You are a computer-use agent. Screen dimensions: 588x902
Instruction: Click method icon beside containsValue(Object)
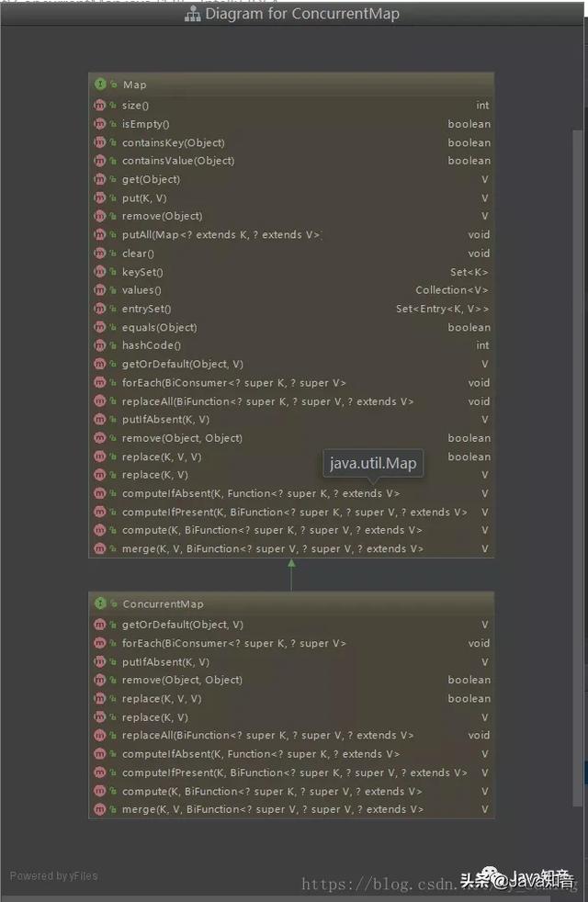coord(99,161)
